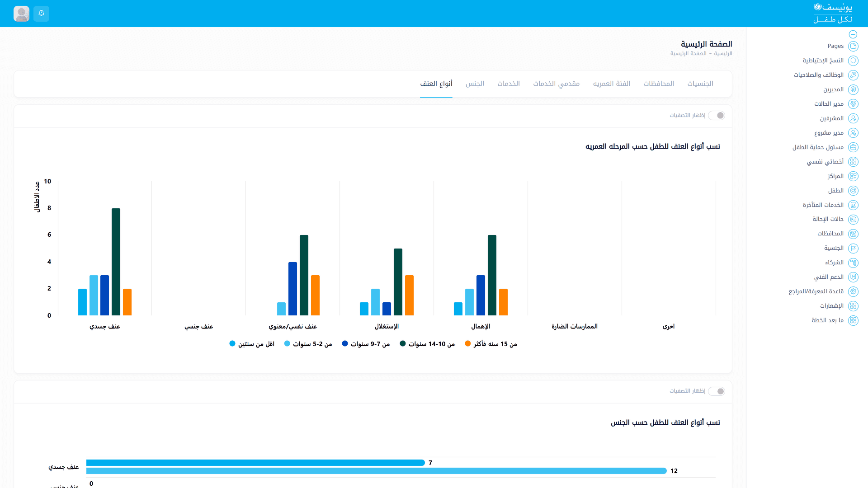Screen dimensions: 868x488
Task: Open the user avatar profile
Action: 21,14
